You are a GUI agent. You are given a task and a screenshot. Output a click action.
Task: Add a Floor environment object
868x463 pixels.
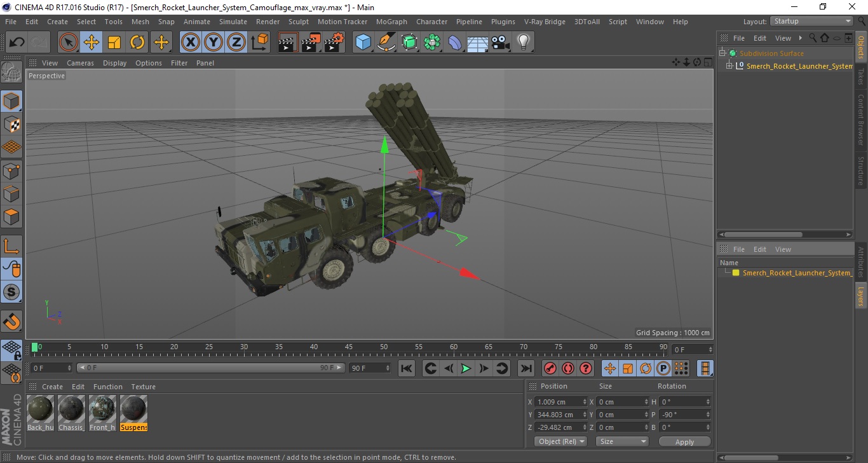(478, 43)
